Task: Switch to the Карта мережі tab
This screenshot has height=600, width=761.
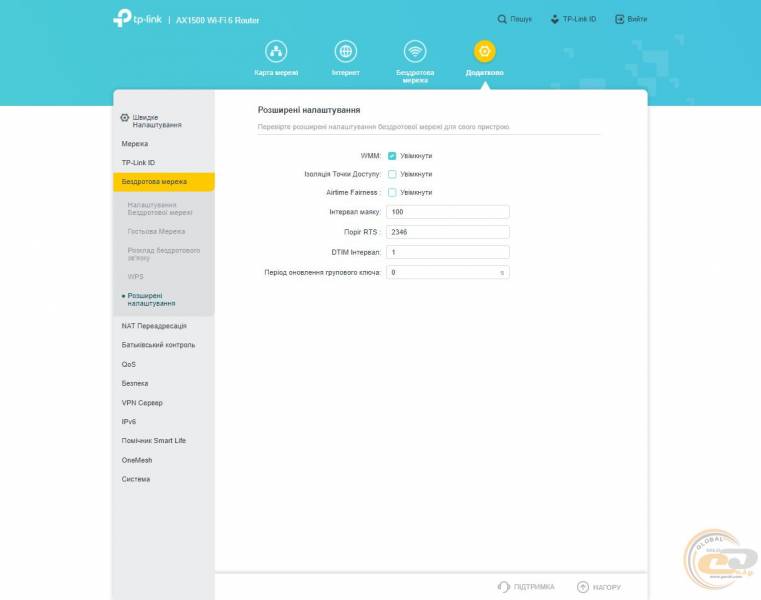Action: (276, 72)
